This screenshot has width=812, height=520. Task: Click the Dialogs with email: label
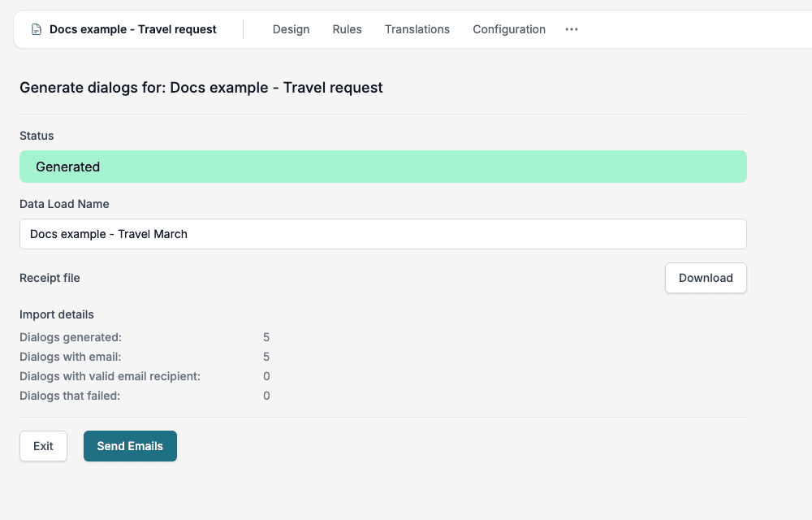[x=71, y=357]
